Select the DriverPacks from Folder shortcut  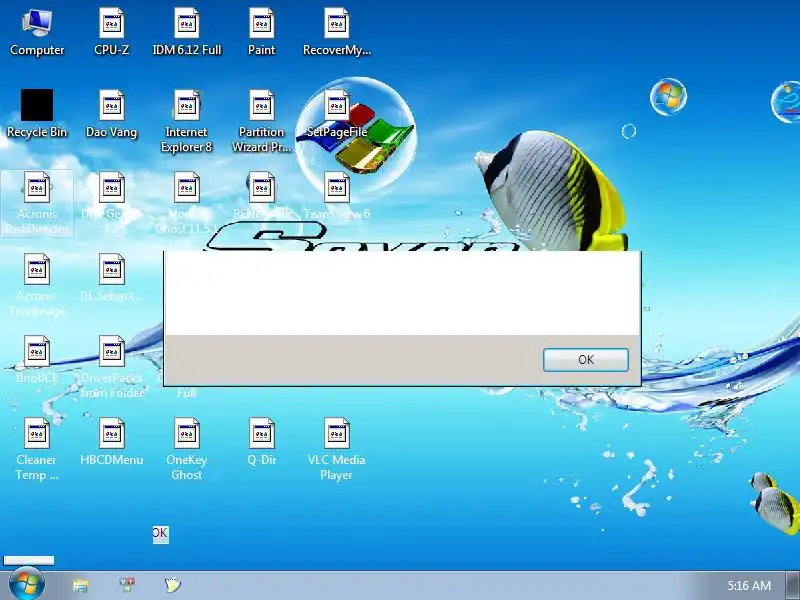[x=112, y=367]
